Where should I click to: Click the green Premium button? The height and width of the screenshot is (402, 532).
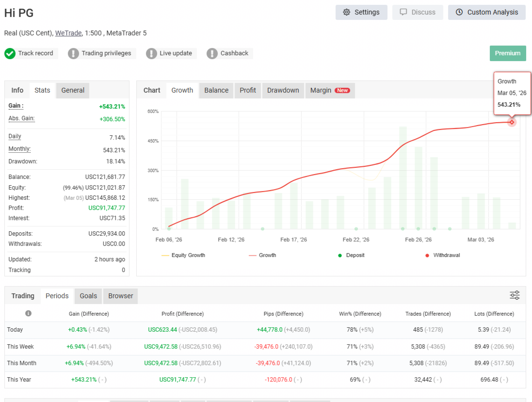(508, 53)
